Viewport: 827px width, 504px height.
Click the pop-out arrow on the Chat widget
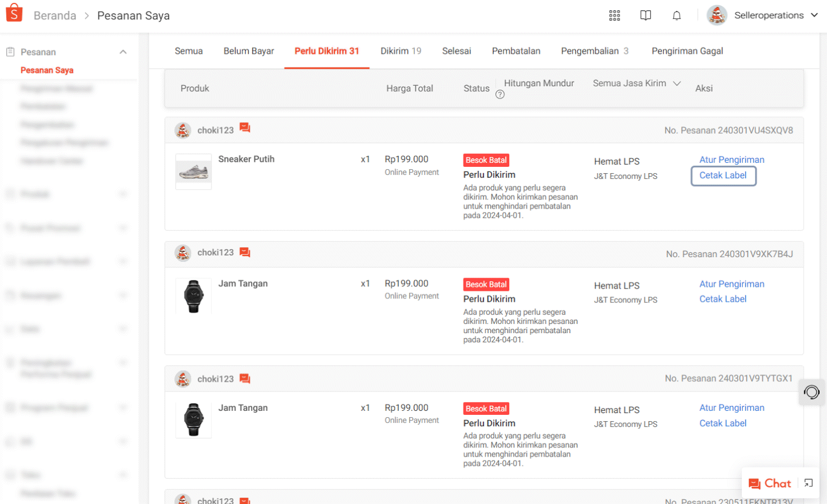tap(808, 483)
